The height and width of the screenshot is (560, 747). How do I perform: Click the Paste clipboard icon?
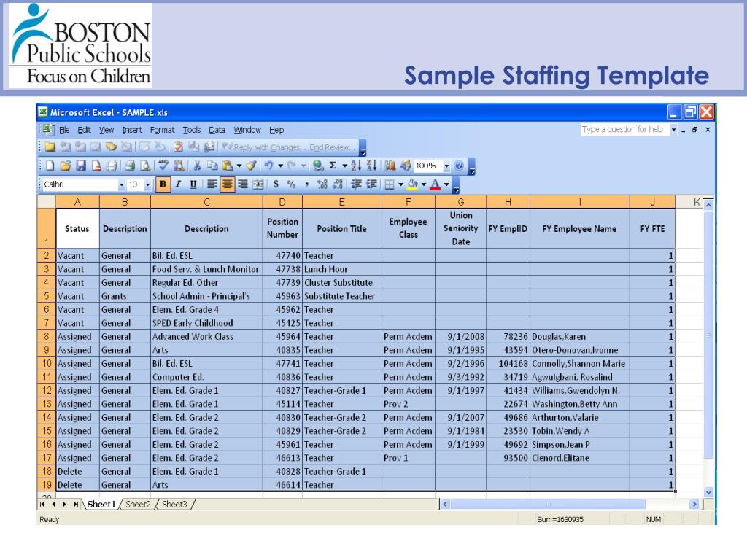click(x=228, y=166)
